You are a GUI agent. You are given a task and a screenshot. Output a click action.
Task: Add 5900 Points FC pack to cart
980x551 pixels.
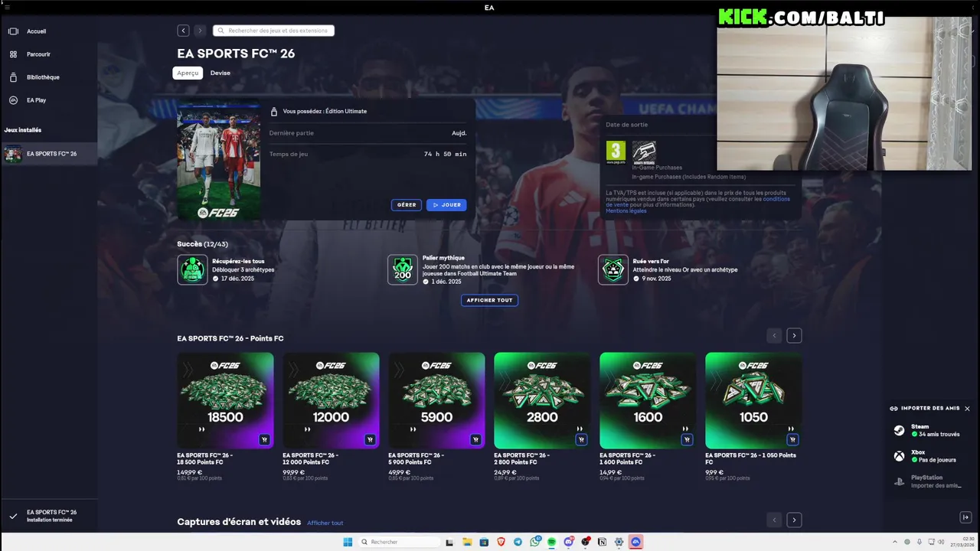pos(475,439)
